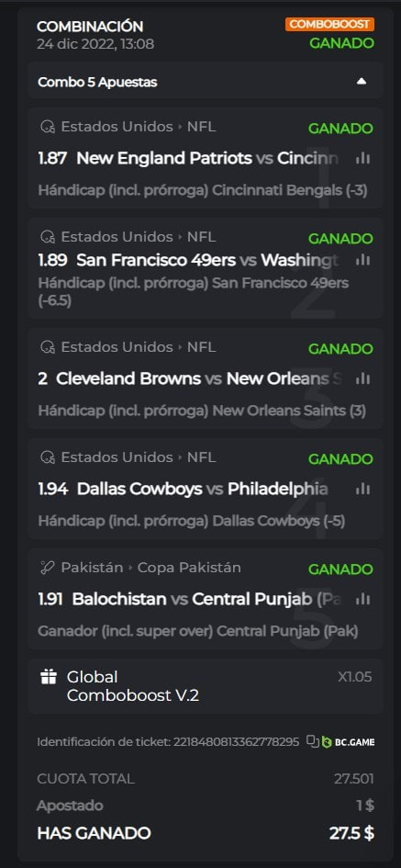Select Copa Pakistán league breadcrumb
Viewport: 401px width, 868px height.
(189, 568)
